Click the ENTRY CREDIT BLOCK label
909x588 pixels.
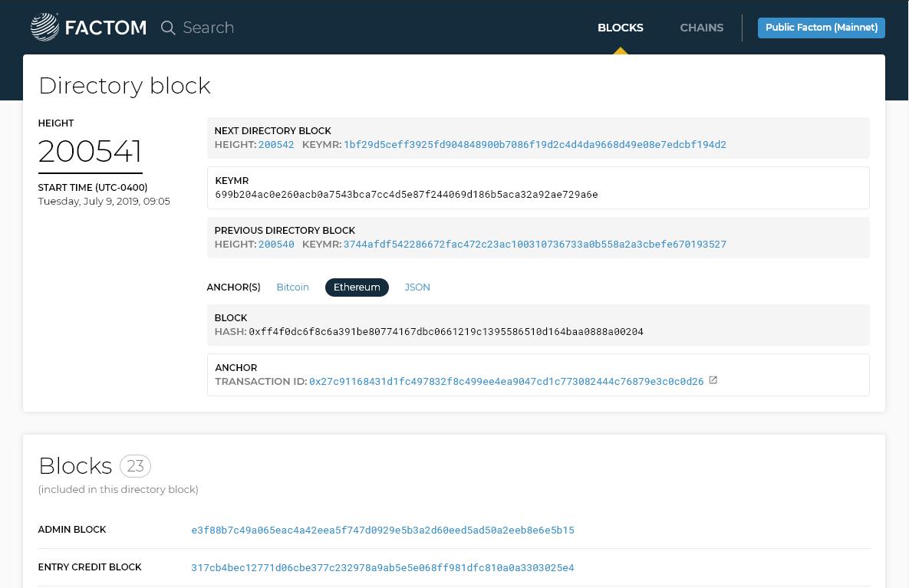[x=90, y=567]
